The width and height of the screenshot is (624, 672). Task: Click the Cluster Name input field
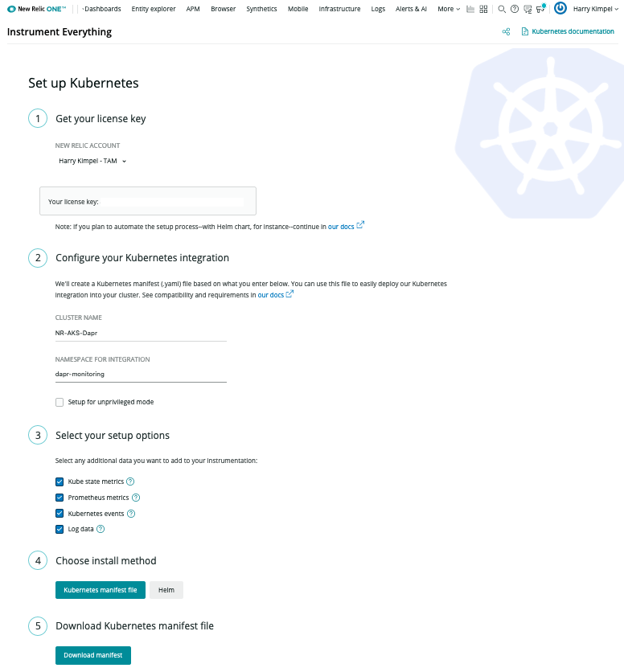[141, 332]
